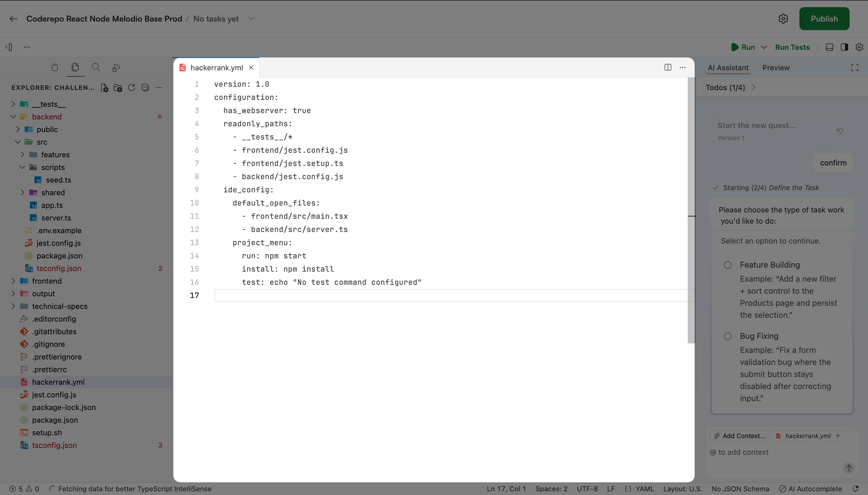This screenshot has height=495, width=868.
Task: Close the hackerrank.yml editor tab
Action: [x=251, y=67]
